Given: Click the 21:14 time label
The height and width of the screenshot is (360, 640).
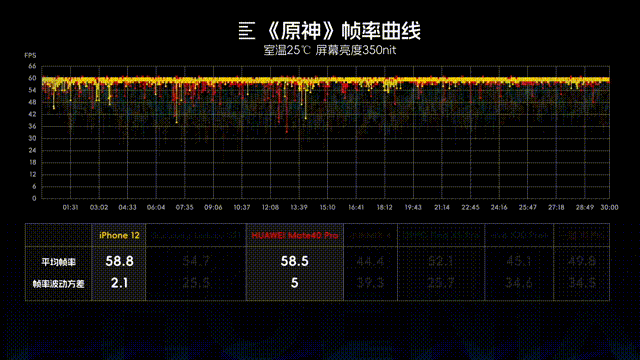Looking at the screenshot, I should 442,207.
